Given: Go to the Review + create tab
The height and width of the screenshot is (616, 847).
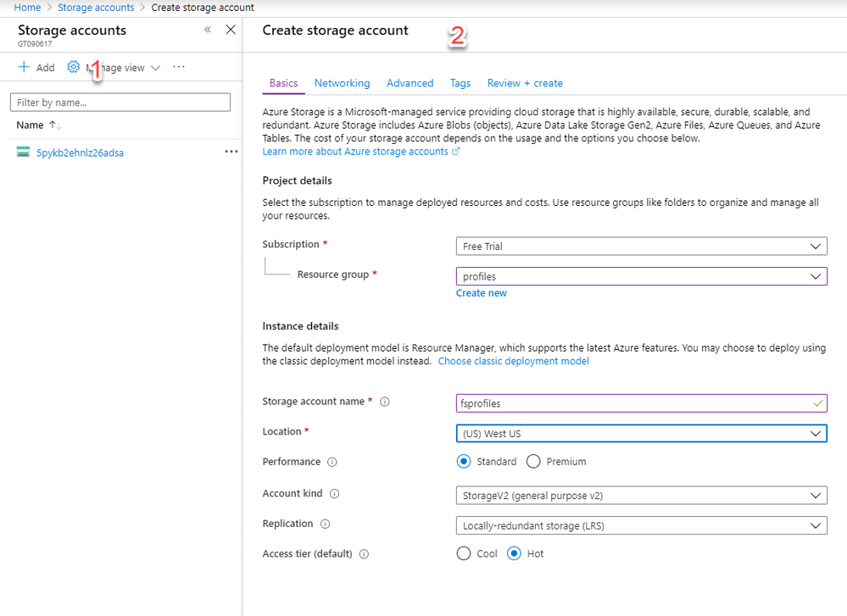Looking at the screenshot, I should click(x=525, y=83).
